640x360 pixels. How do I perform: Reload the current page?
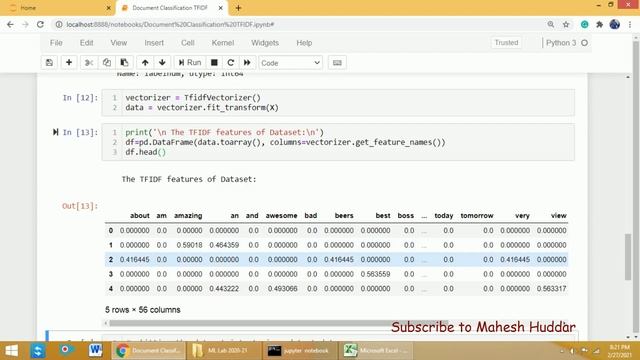(x=40, y=24)
